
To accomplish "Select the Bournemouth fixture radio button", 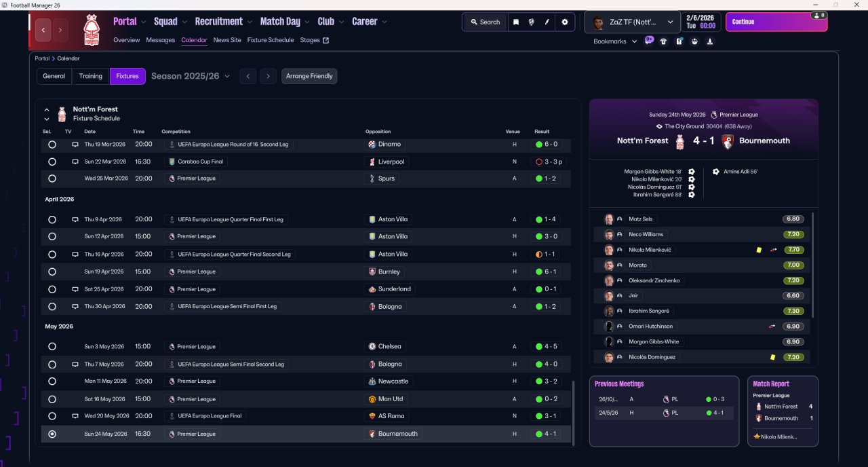I will [52, 434].
